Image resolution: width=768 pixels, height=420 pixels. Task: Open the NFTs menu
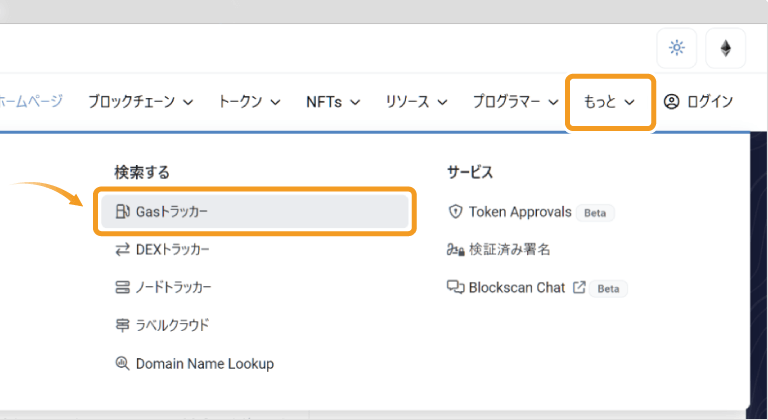coord(333,101)
